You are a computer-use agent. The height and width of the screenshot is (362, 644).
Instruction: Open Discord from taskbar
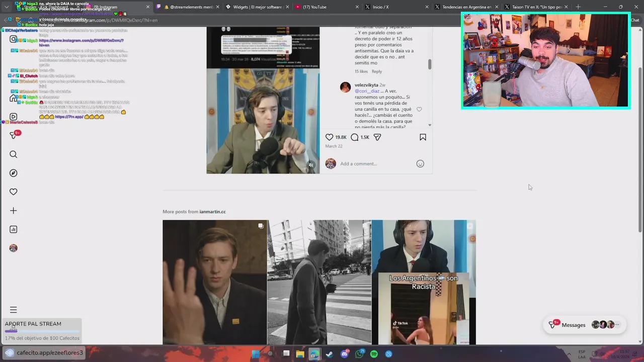pyautogui.click(x=345, y=354)
